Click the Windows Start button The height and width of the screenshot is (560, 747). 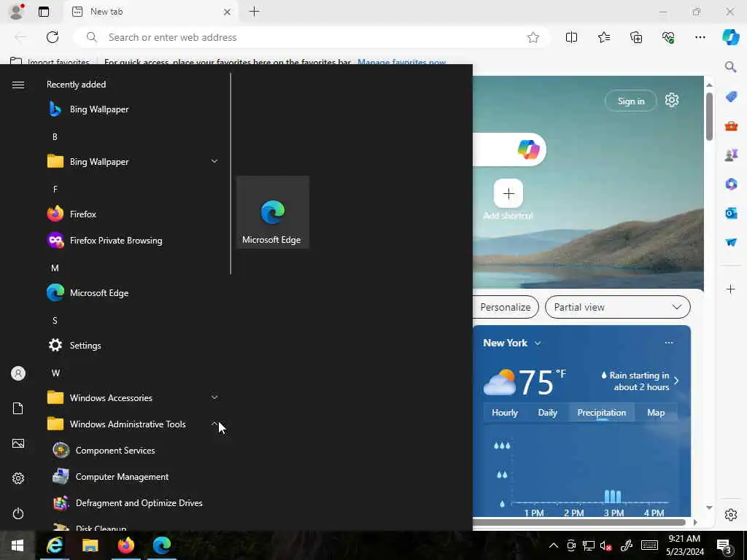point(18,545)
